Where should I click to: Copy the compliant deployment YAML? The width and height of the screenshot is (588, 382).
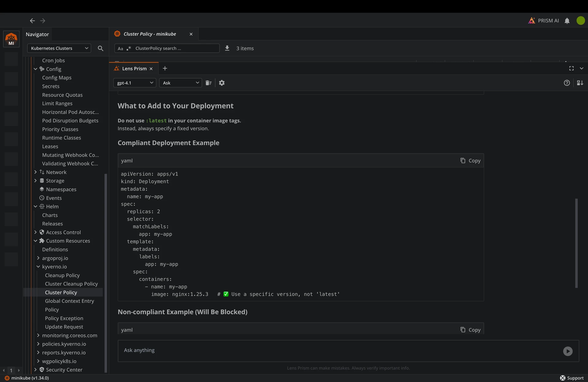point(470,161)
